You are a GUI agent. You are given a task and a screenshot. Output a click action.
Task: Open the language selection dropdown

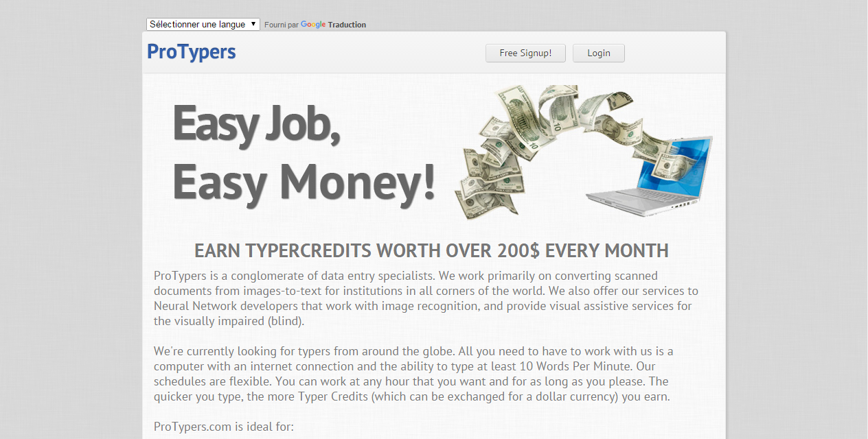click(203, 24)
